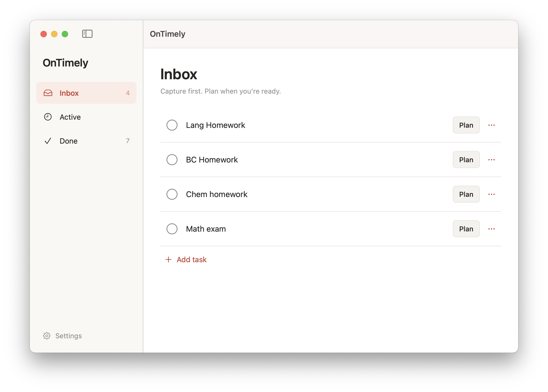The height and width of the screenshot is (392, 548).
Task: Select the Chem homework task title
Action: pyautogui.click(x=217, y=194)
